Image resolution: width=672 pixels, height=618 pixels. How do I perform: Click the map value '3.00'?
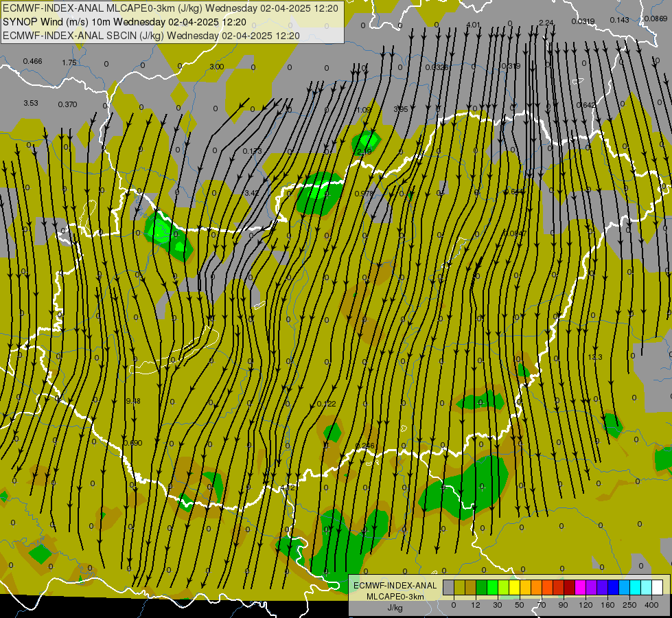[217, 67]
